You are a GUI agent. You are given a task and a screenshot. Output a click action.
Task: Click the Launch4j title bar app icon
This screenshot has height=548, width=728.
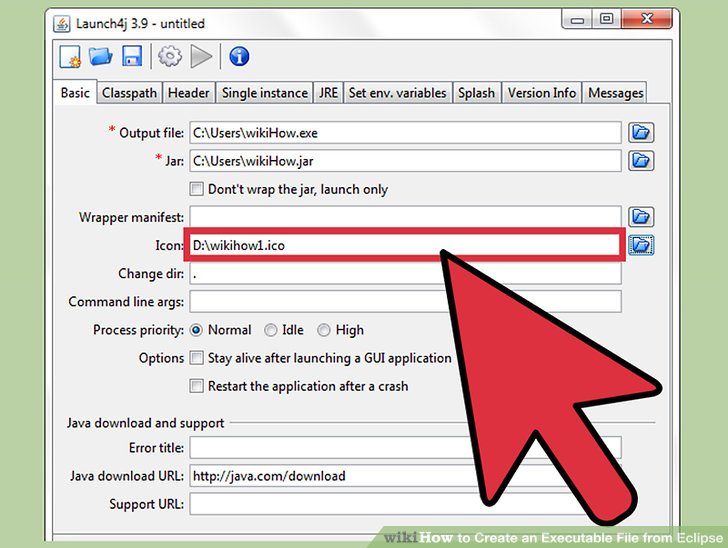[62, 23]
